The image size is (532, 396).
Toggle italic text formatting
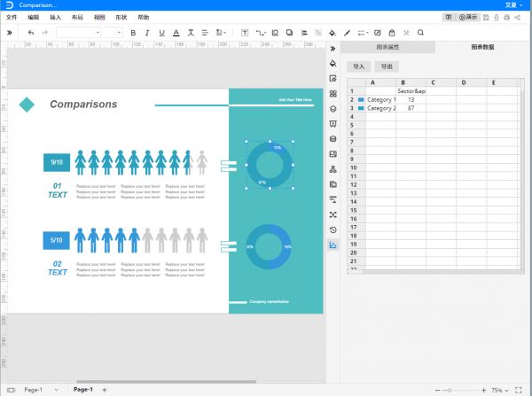coord(147,33)
